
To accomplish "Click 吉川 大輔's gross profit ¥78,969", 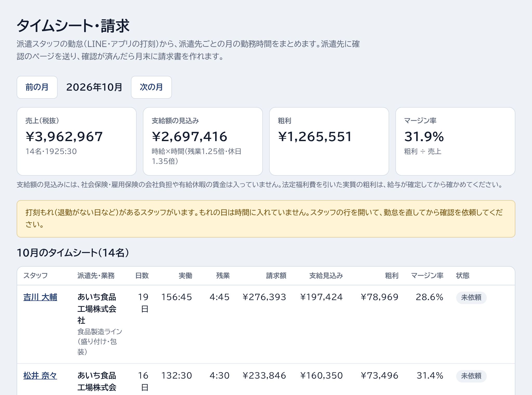I will [380, 297].
